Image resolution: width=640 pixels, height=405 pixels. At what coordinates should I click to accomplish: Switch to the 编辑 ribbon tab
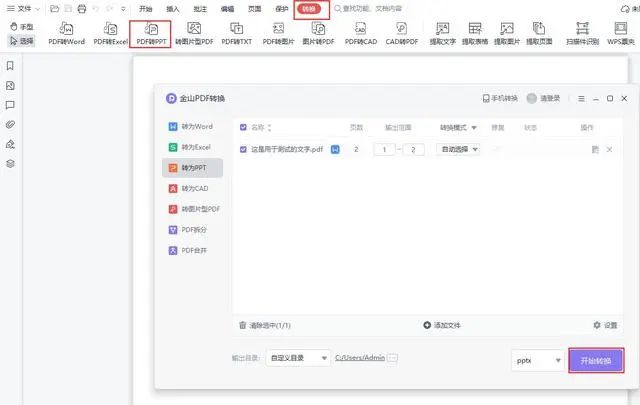click(227, 9)
